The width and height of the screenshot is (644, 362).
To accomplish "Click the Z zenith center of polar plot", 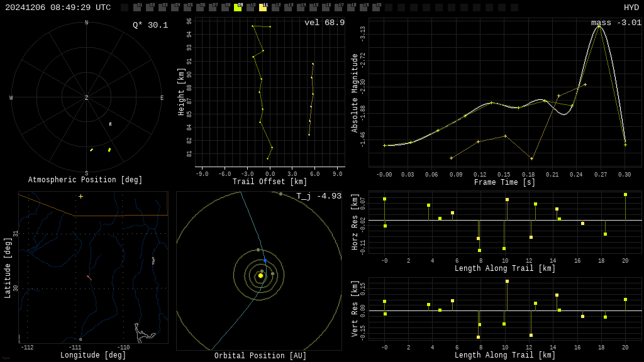I will click(x=87, y=98).
